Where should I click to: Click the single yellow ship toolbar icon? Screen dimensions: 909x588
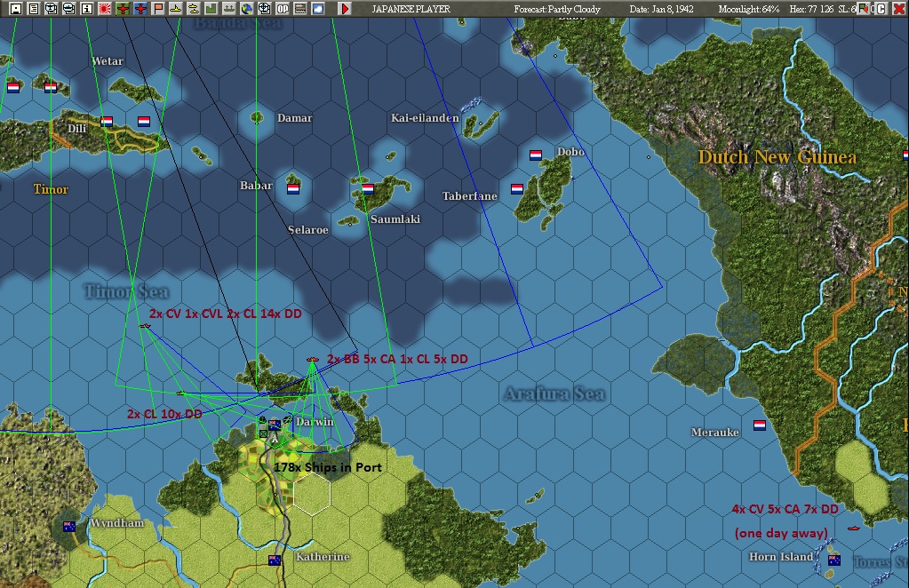[176, 9]
